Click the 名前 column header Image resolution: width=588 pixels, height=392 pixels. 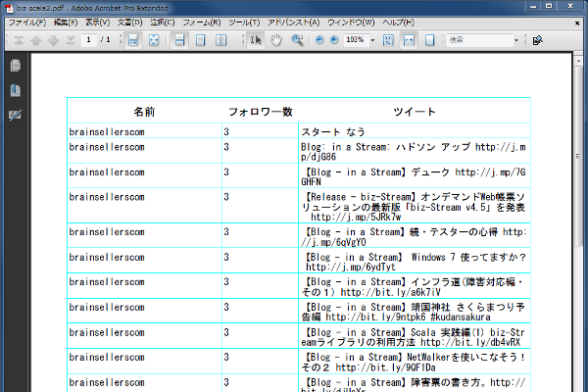[144, 112]
